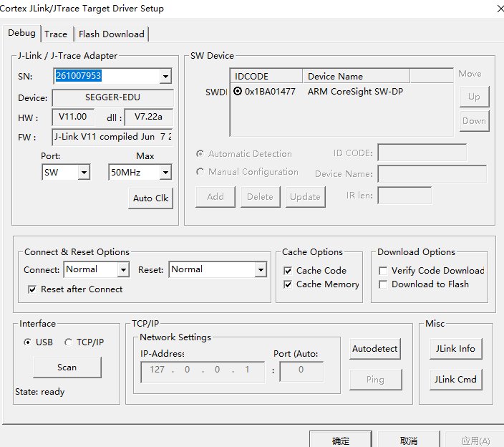
Task: Click the Down move button
Action: [474, 121]
